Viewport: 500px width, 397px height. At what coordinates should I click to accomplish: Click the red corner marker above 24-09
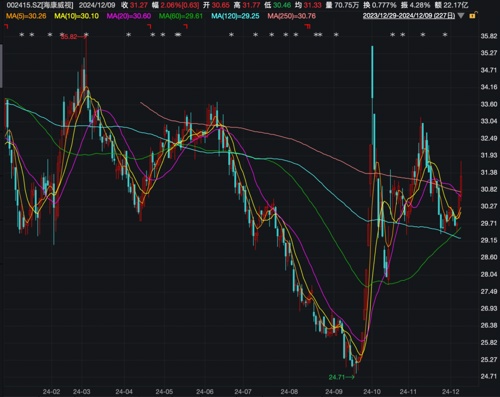click(308, 26)
